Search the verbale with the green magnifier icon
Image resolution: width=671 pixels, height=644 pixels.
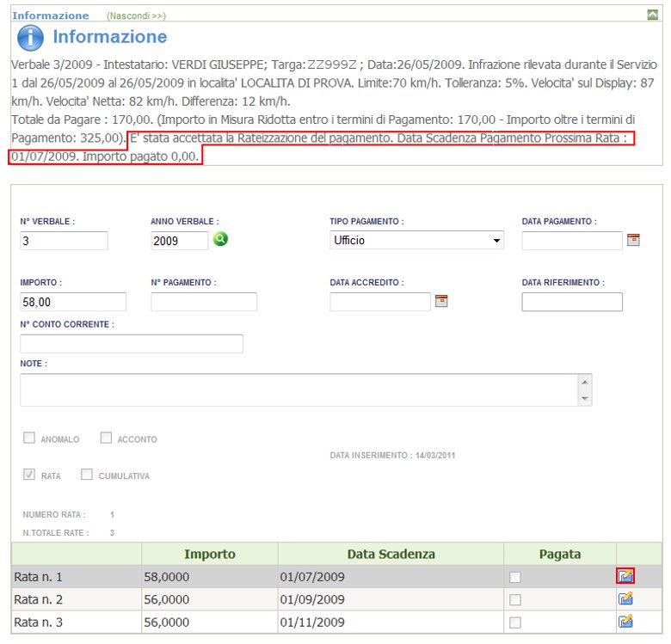click(220, 239)
